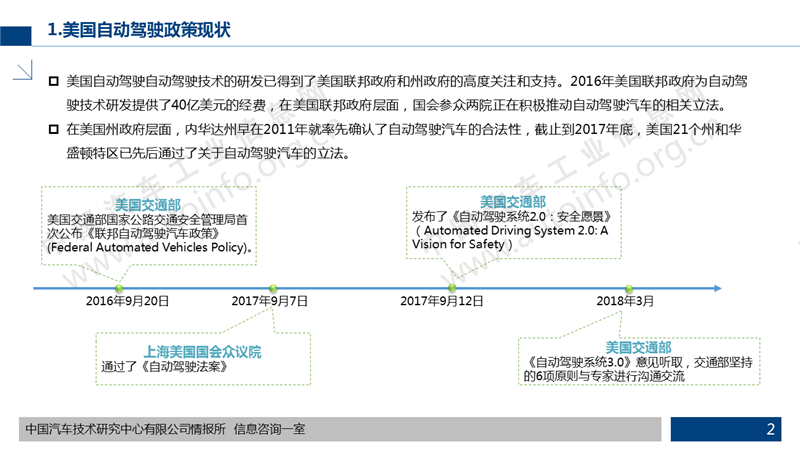This screenshot has width=800, height=450.
Task: Click the text 发布了《自动驾驶系统2.0：安全愿景》
Action: [512, 217]
